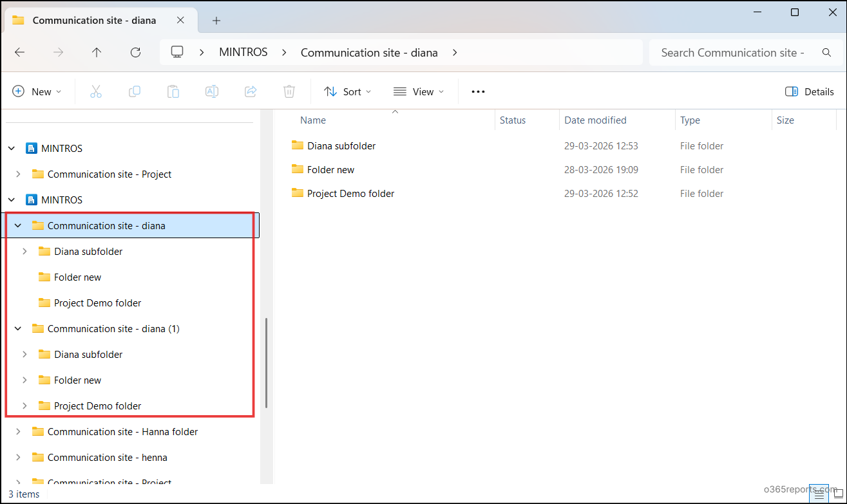The image size is (847, 504).
Task: Click the Back navigation arrow
Action: [19, 52]
